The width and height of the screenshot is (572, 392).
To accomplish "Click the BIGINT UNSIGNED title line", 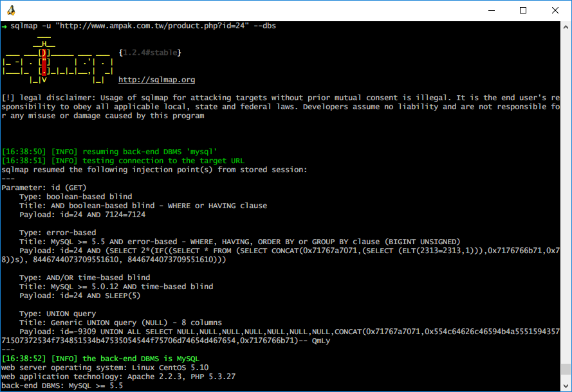I will [x=239, y=242].
